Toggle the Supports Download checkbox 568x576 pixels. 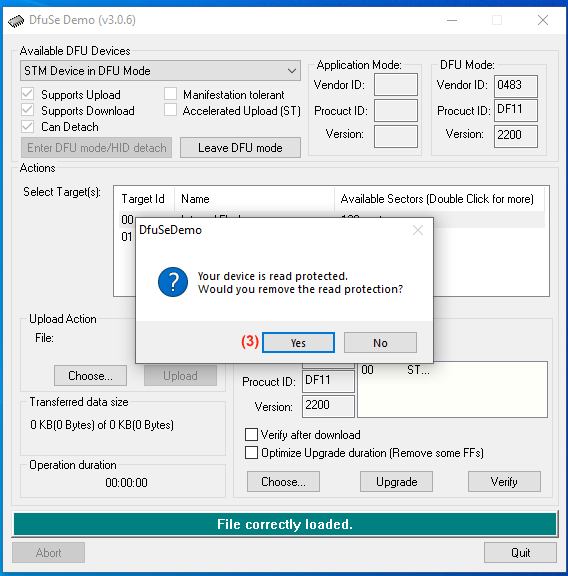28,110
